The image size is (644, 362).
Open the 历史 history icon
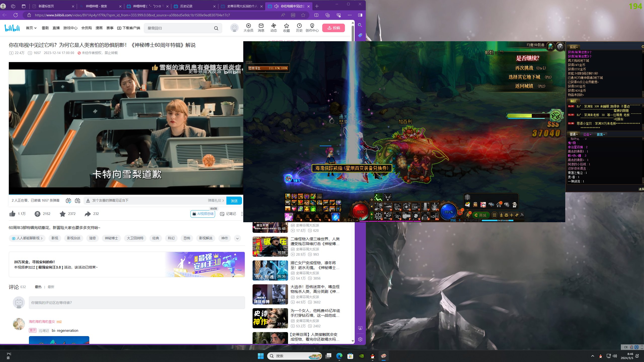click(299, 28)
